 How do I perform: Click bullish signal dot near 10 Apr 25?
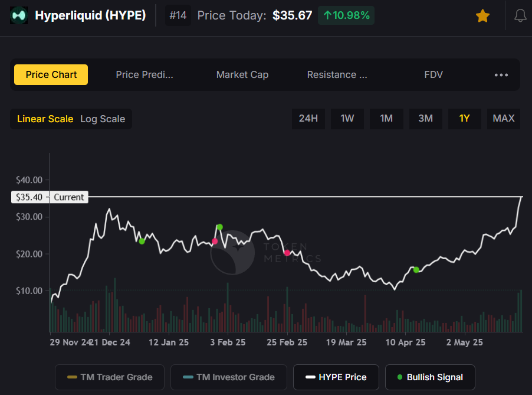416,270
